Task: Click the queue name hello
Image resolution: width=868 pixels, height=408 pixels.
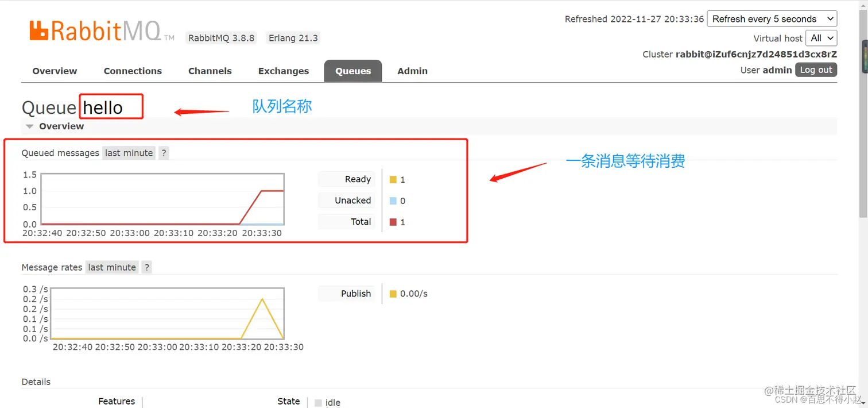Action: 103,107
